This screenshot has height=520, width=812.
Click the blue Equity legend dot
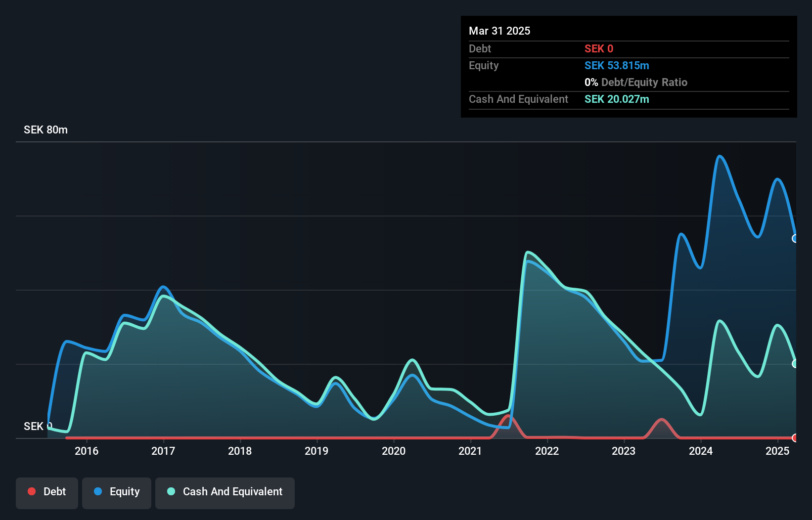98,491
